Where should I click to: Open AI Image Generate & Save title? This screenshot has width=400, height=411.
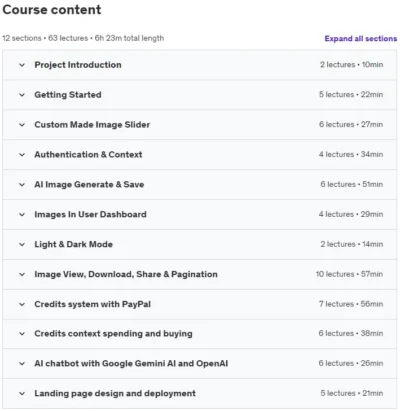89,184
